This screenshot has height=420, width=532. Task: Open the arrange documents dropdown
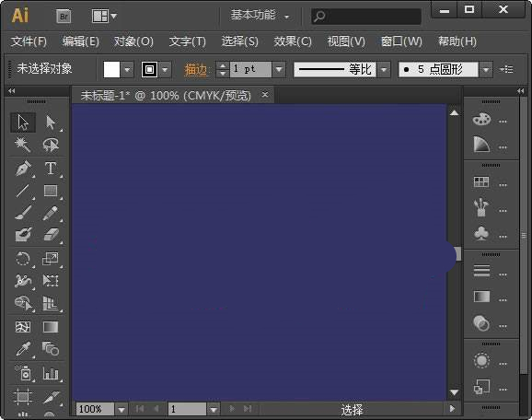pyautogui.click(x=105, y=16)
